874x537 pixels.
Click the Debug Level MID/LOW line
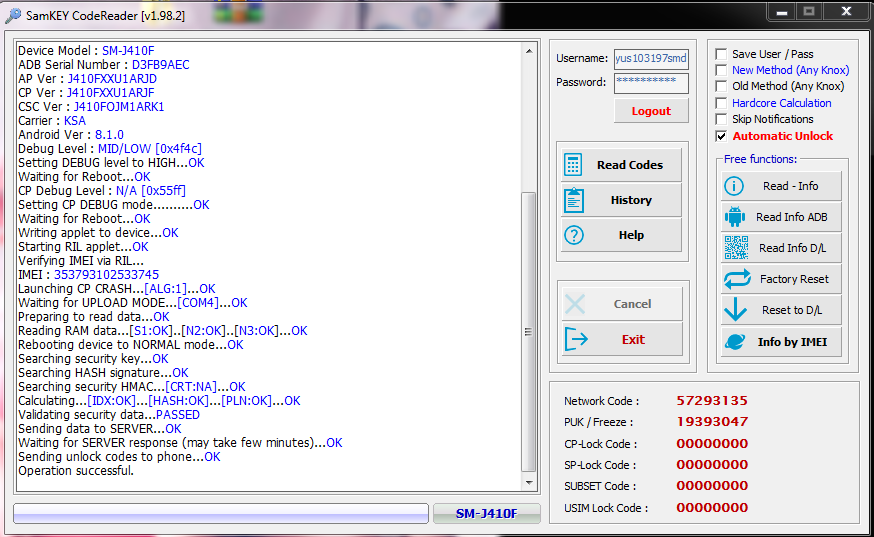110,149
